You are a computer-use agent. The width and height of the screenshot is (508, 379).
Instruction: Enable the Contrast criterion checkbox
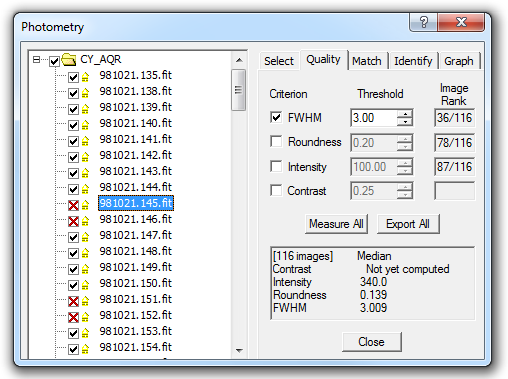276,190
